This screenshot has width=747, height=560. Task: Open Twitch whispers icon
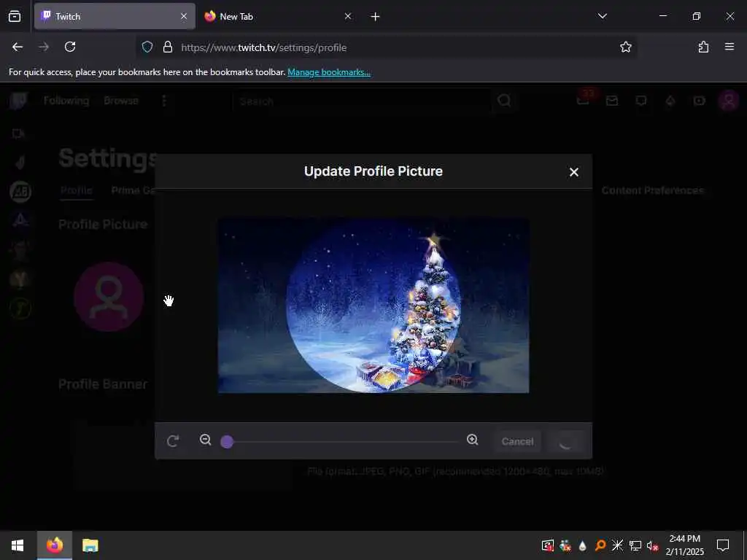tap(641, 101)
